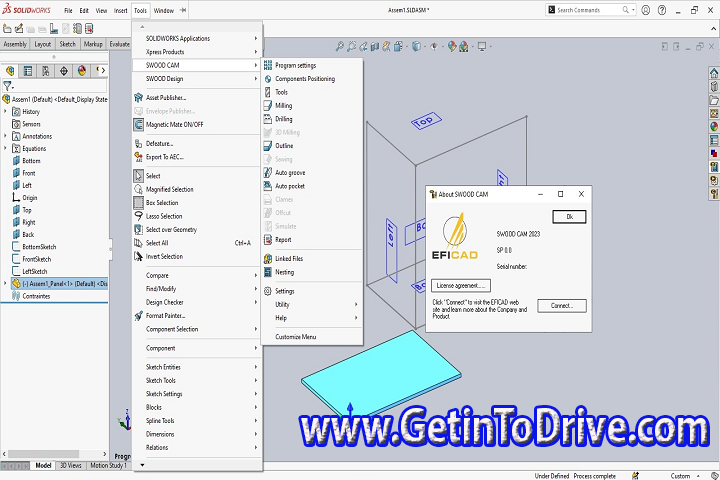Click Connect button in About dialog

tap(562, 306)
